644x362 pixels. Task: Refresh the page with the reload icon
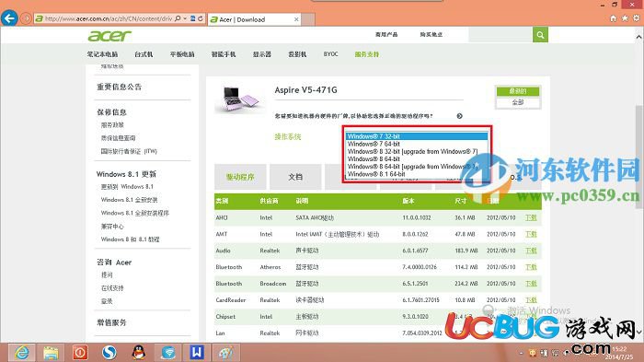[x=201, y=19]
